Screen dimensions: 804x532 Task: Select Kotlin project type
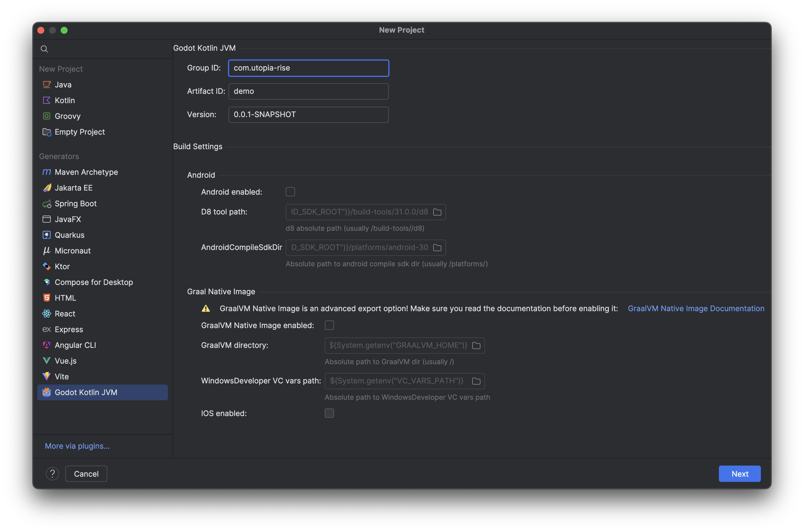click(x=103, y=101)
